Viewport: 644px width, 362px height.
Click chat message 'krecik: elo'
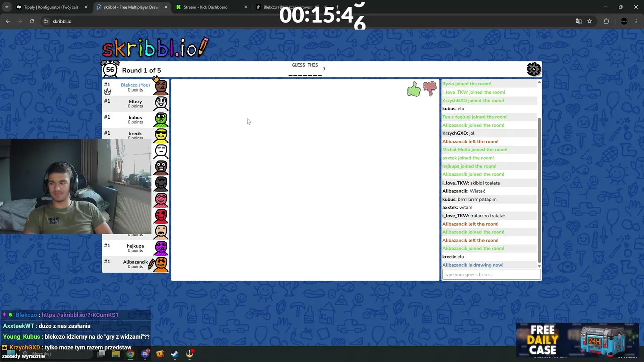pyautogui.click(x=453, y=257)
